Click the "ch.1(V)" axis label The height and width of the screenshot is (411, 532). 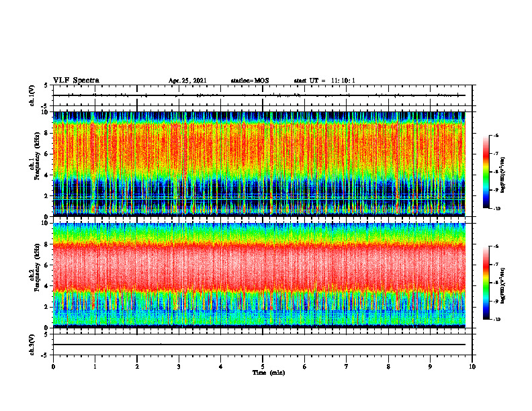(32, 95)
